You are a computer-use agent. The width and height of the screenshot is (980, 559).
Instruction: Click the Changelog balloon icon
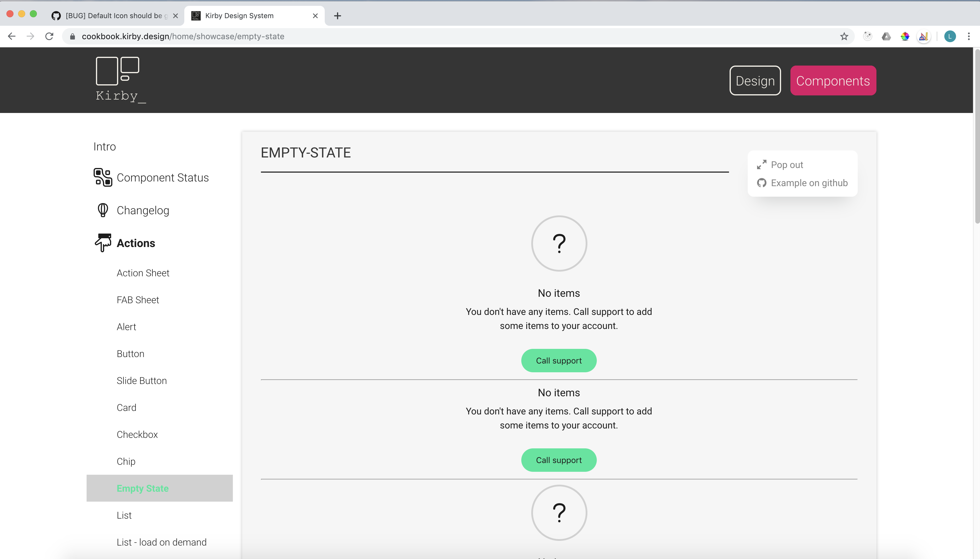(x=103, y=210)
